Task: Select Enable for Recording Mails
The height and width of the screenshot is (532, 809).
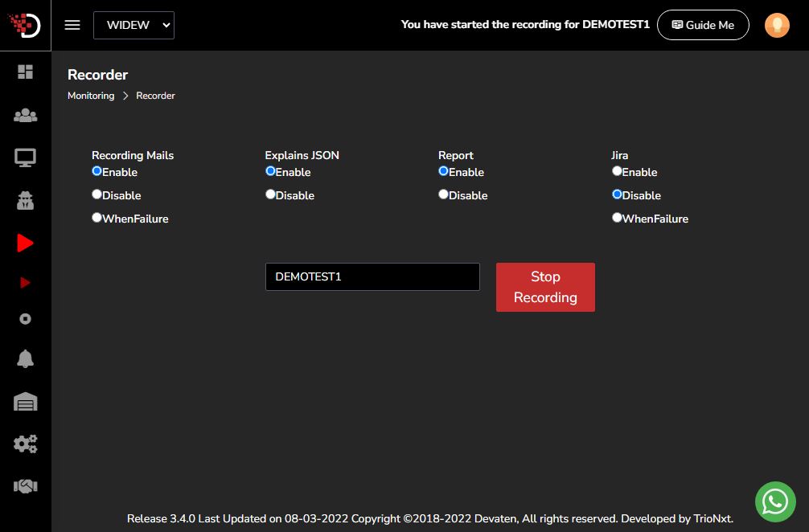Action: point(97,171)
